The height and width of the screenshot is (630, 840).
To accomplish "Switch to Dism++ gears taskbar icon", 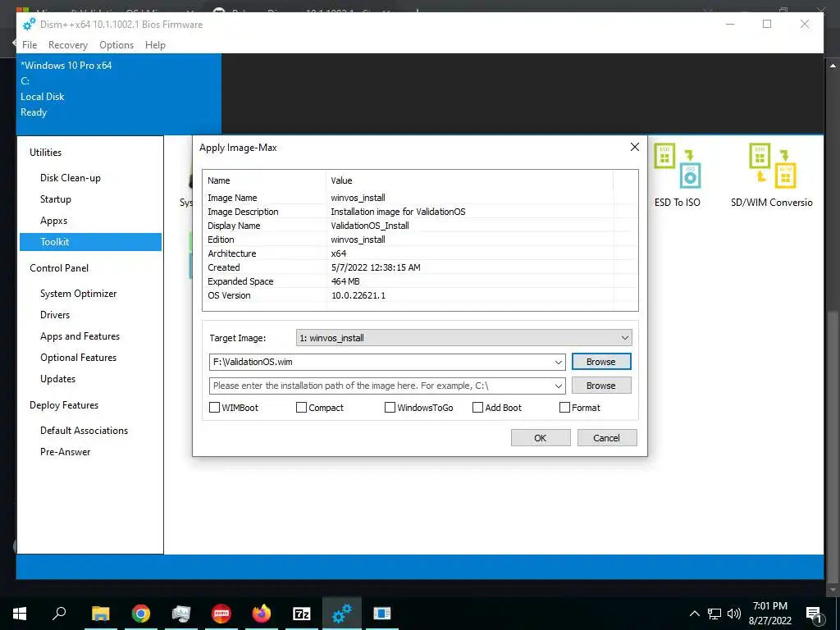I will (x=342, y=614).
